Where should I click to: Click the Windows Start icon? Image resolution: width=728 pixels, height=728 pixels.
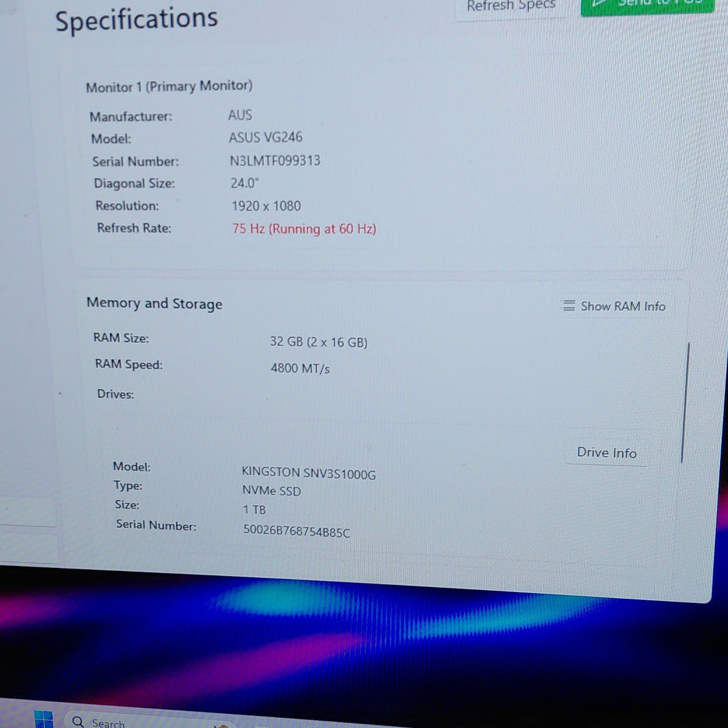[x=43, y=720]
